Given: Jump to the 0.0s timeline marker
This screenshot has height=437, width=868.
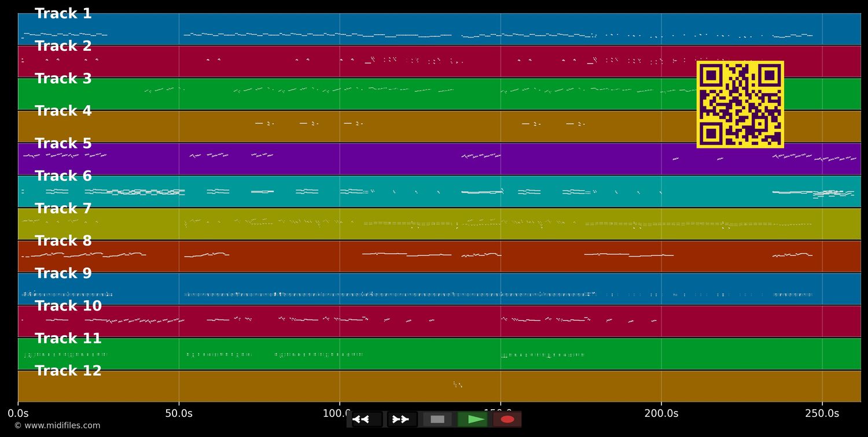Looking at the screenshot, I should click(18, 413).
